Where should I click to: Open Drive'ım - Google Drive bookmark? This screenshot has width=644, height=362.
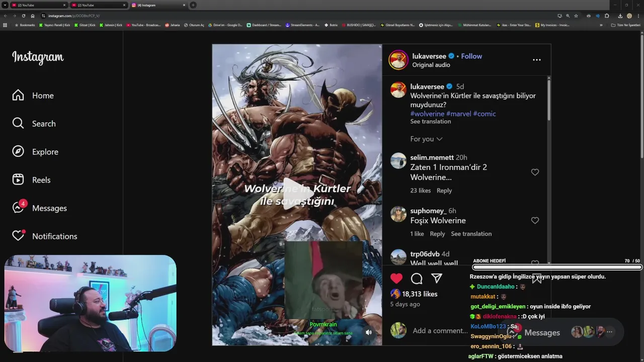click(x=224, y=25)
